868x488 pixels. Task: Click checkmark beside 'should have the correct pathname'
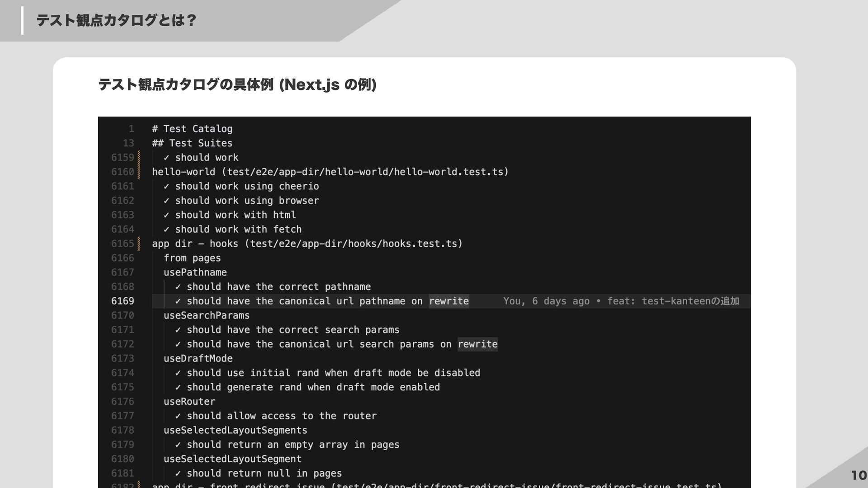(x=178, y=287)
